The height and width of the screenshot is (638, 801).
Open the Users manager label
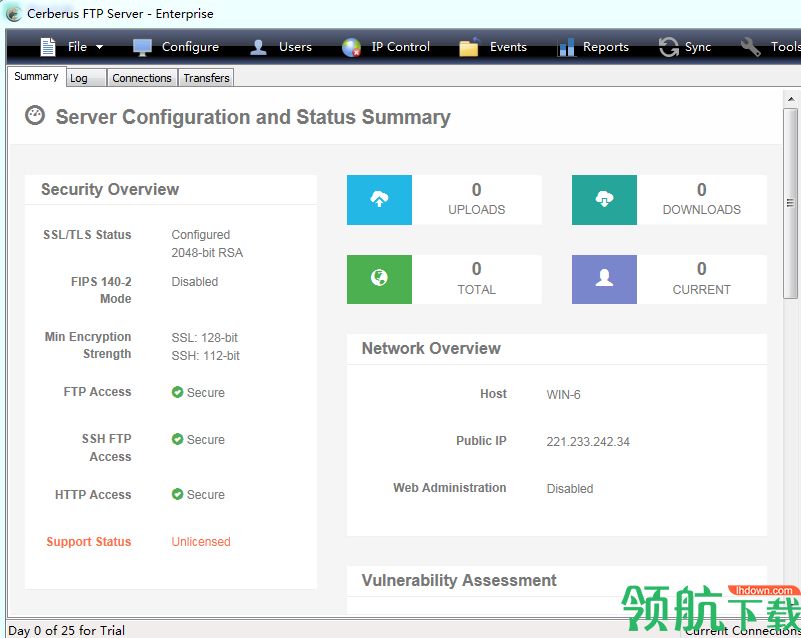pos(295,47)
